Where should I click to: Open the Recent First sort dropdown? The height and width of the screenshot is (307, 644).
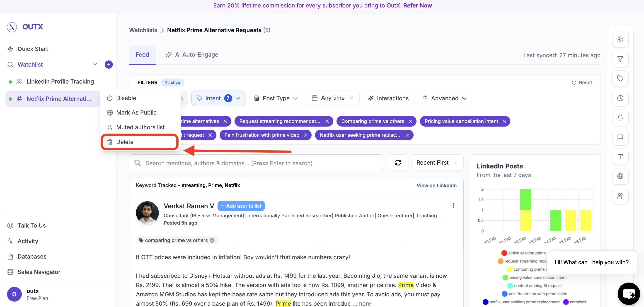(437, 163)
